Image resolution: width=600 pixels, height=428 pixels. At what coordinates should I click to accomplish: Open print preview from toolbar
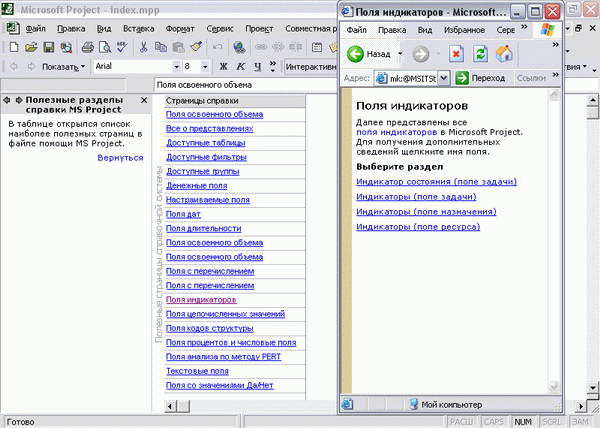tap(104, 47)
